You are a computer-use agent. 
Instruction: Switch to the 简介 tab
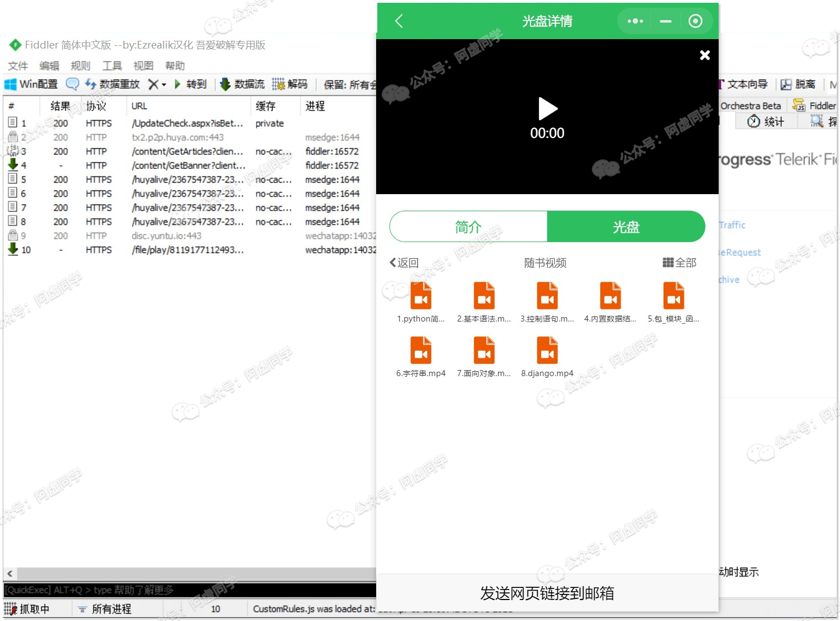(x=468, y=227)
